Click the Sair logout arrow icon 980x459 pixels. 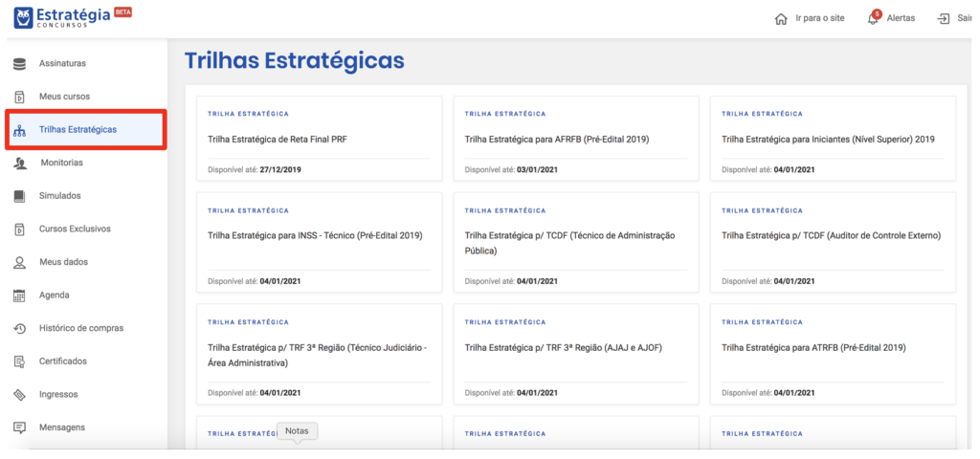[943, 19]
